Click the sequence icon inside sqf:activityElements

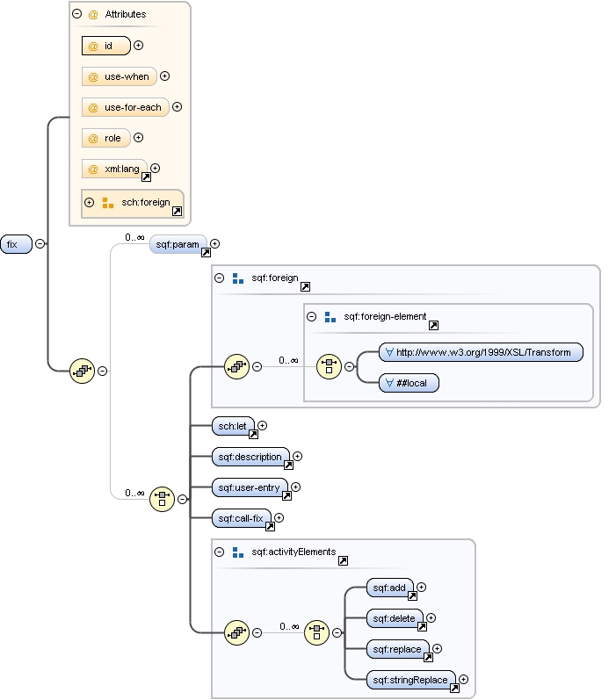point(236,631)
